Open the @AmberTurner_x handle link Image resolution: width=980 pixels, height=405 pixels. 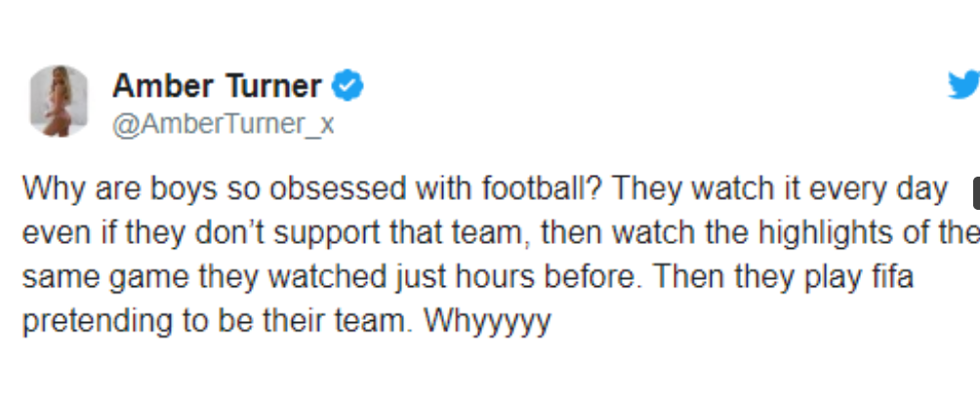tap(224, 124)
